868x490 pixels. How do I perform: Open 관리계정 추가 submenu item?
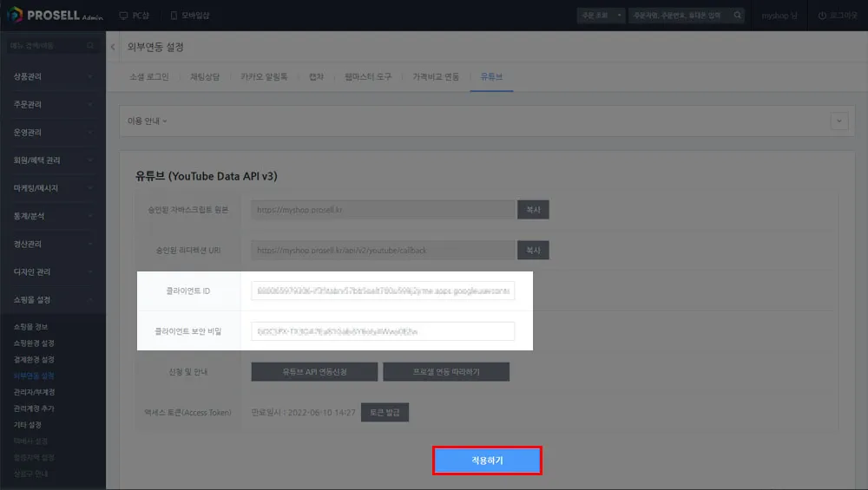click(34, 408)
